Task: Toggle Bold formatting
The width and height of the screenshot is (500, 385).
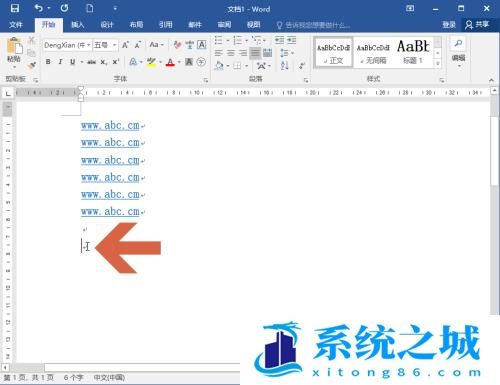Action: [x=48, y=62]
